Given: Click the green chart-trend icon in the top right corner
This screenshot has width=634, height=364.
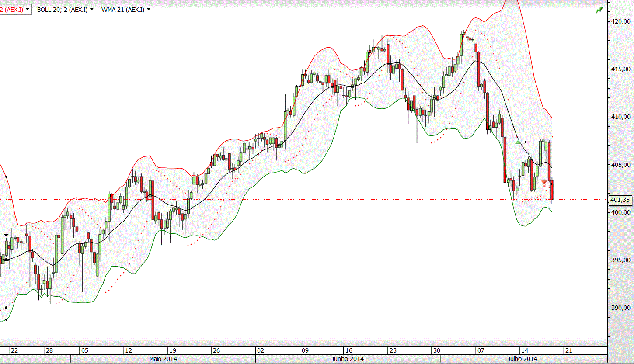Looking at the screenshot, I should (599, 10).
